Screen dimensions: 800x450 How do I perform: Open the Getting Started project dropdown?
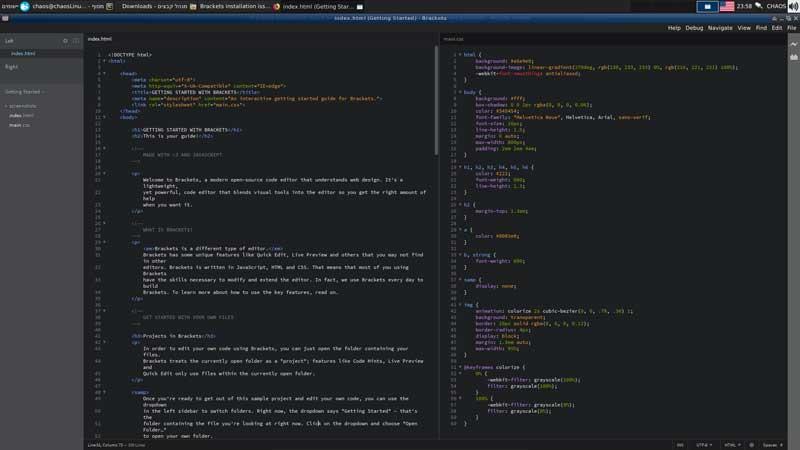pyautogui.click(x=24, y=92)
